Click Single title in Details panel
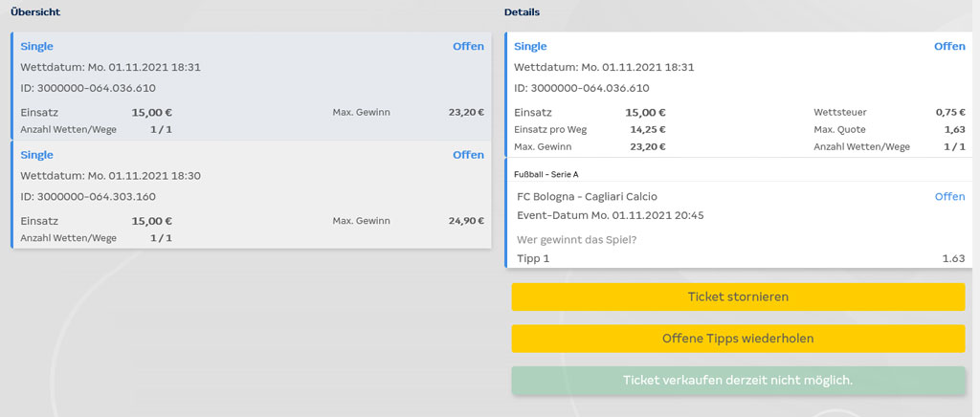980x417 pixels. pos(530,46)
